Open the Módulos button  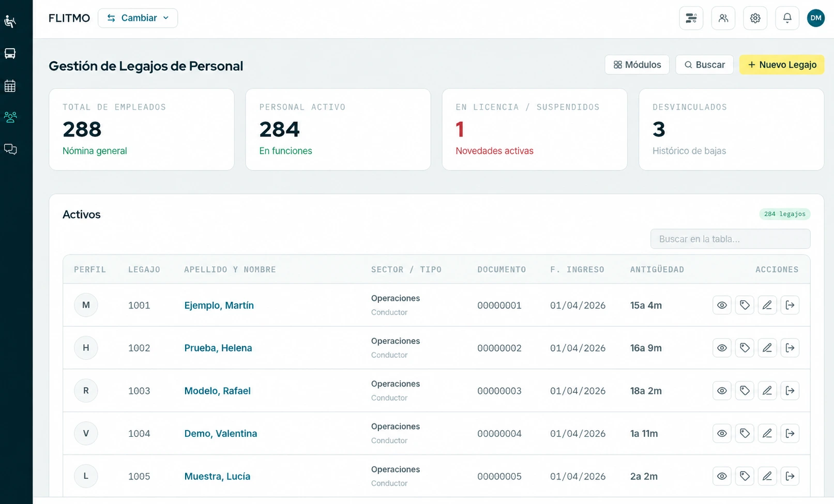[x=637, y=65]
